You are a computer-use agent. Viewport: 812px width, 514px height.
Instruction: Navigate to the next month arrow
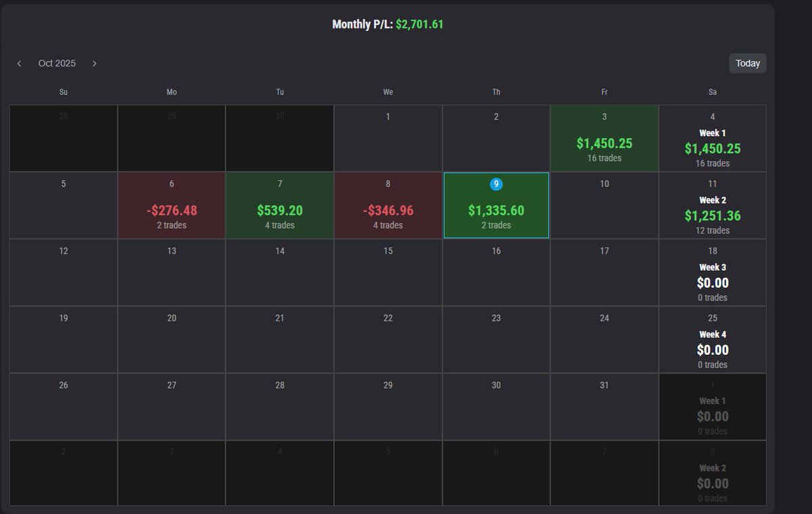click(94, 63)
